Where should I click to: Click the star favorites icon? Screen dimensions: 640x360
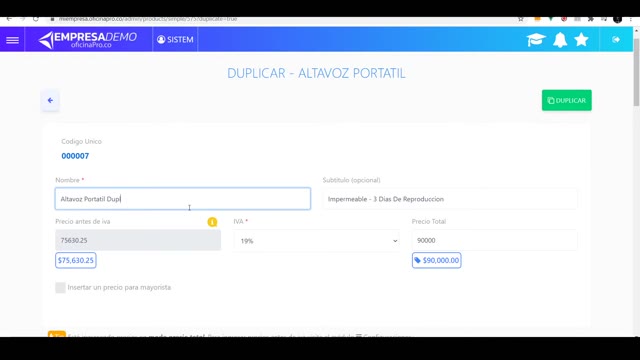(581, 40)
